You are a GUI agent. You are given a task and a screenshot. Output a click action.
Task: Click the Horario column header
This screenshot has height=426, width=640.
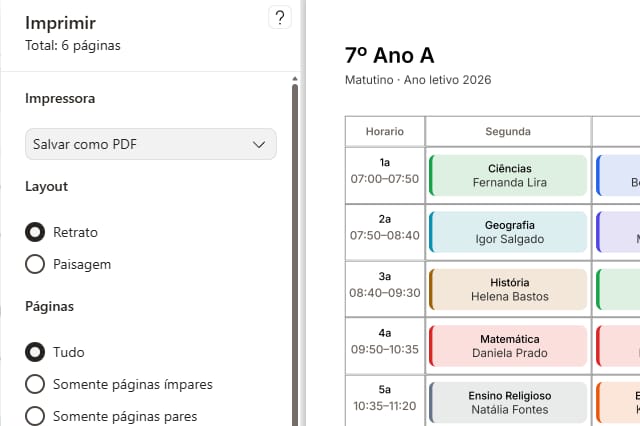click(x=385, y=131)
